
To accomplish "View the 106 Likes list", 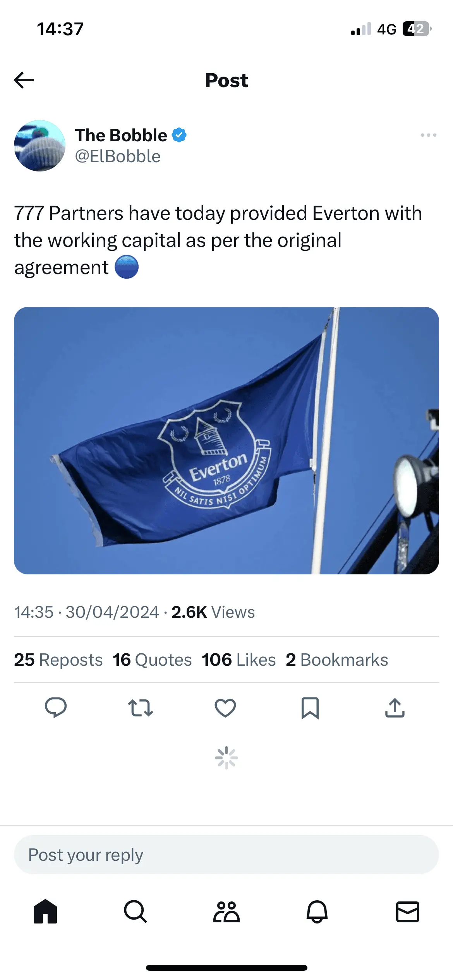I will coord(239,660).
